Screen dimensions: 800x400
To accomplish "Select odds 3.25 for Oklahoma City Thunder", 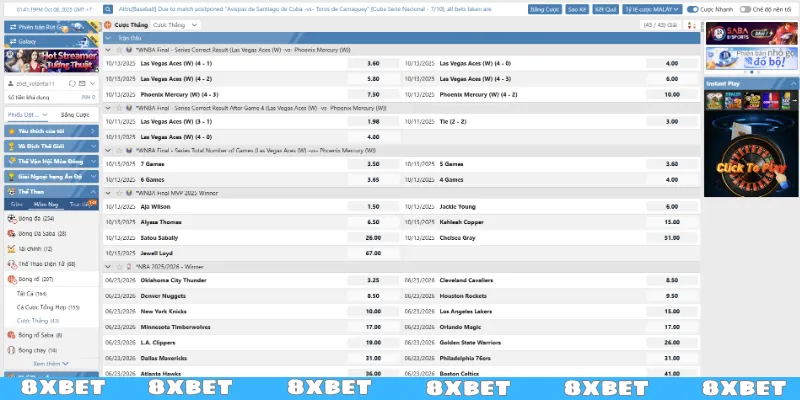I will click(373, 281).
